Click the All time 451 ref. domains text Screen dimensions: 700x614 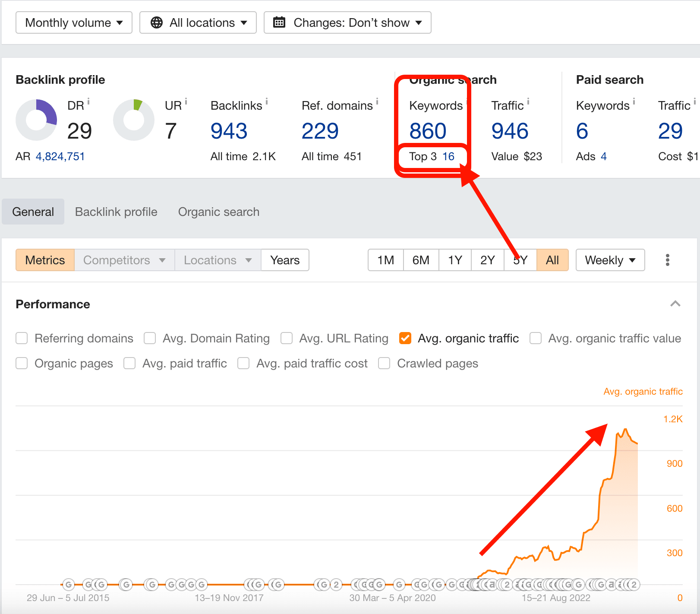(x=331, y=156)
